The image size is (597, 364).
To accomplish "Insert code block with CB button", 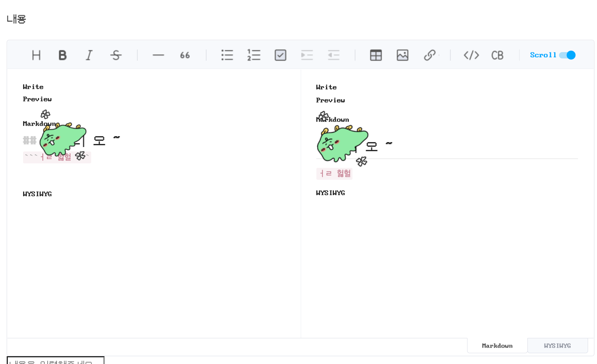I will pyautogui.click(x=497, y=55).
